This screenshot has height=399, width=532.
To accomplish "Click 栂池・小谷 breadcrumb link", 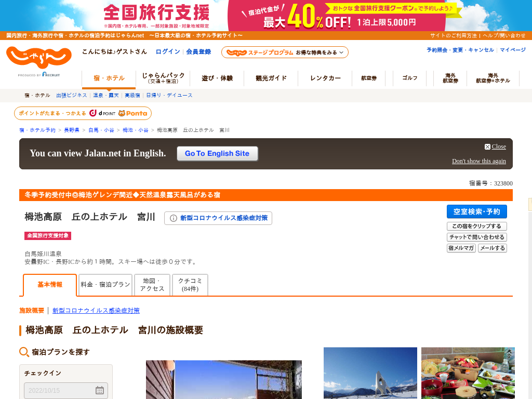I will [136, 130].
